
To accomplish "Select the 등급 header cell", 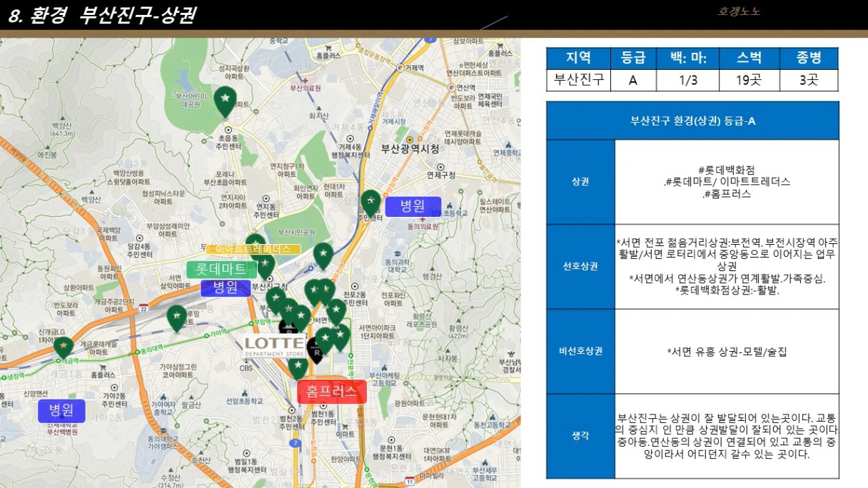I will (633, 58).
